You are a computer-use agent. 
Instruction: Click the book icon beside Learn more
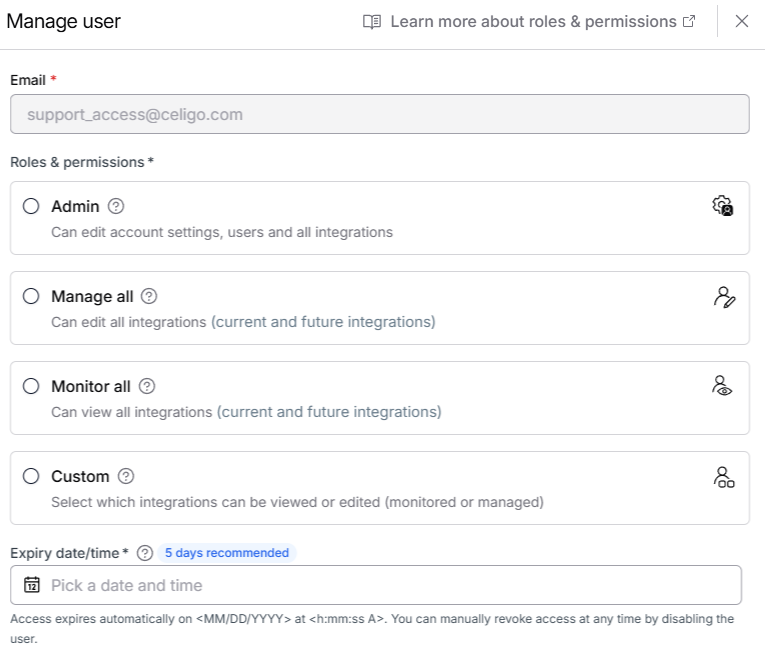click(x=372, y=22)
